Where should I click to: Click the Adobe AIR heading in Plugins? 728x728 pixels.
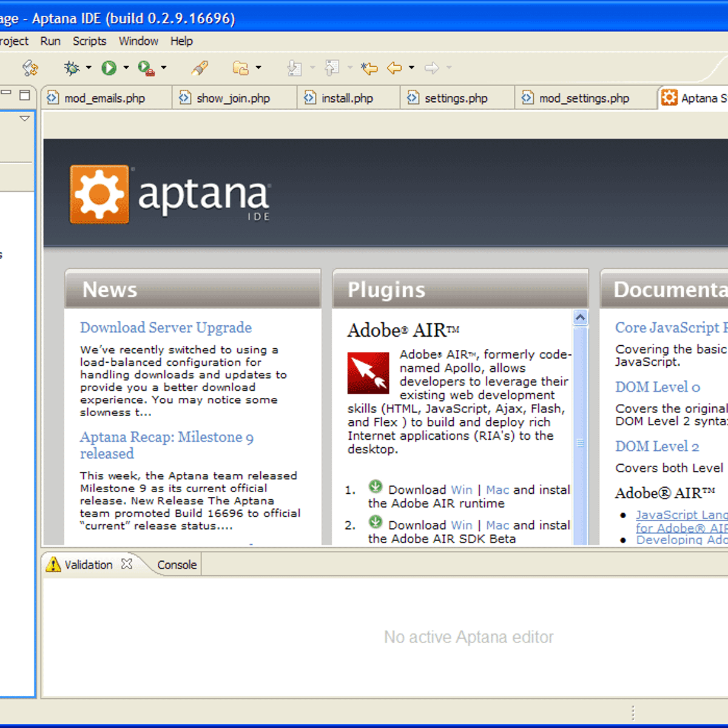click(x=403, y=331)
